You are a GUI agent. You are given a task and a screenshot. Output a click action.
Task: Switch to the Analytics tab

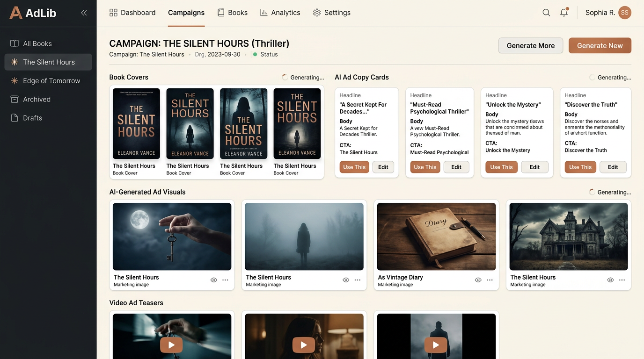[x=280, y=13]
